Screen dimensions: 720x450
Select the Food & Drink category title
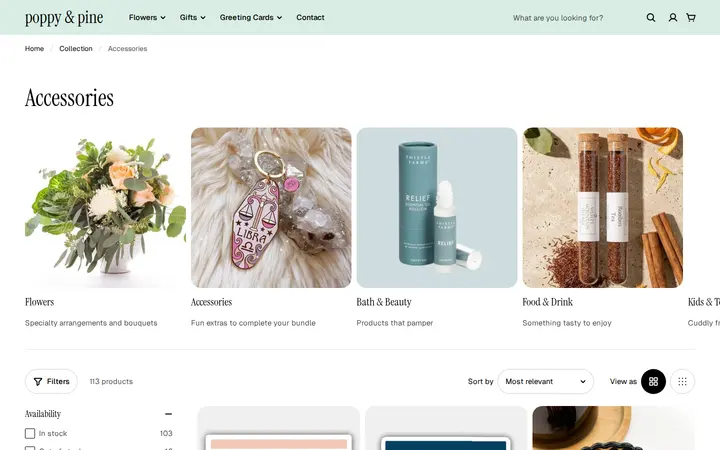click(547, 302)
